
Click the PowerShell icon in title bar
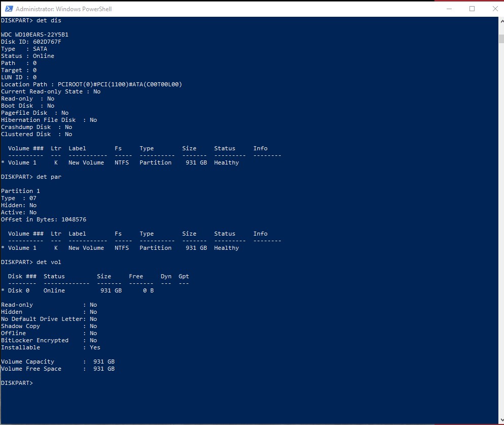[7, 9]
